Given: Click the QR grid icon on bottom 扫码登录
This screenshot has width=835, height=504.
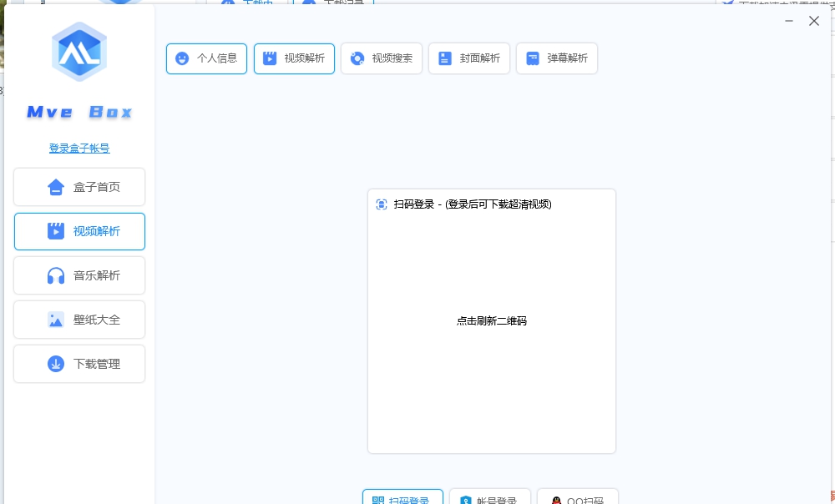Looking at the screenshot, I should [378, 501].
